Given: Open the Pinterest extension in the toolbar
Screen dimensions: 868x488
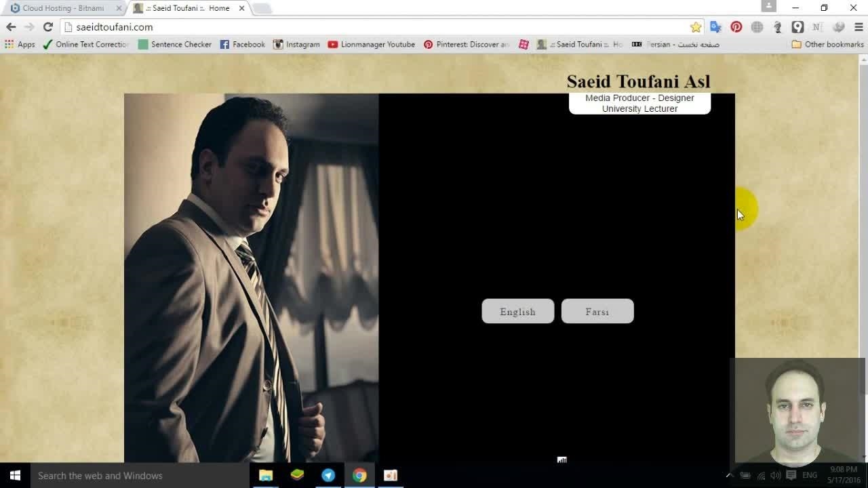Looking at the screenshot, I should coord(736,27).
